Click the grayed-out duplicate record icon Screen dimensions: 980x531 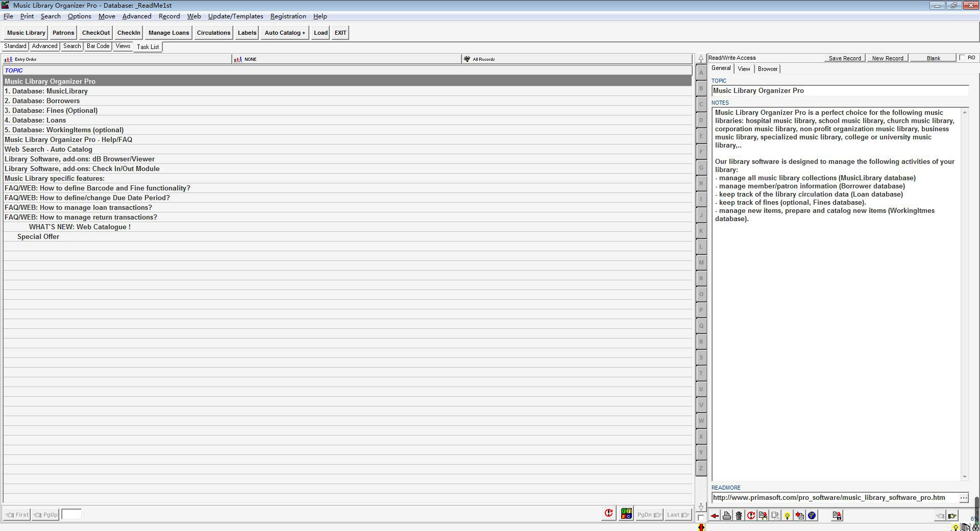point(775,516)
